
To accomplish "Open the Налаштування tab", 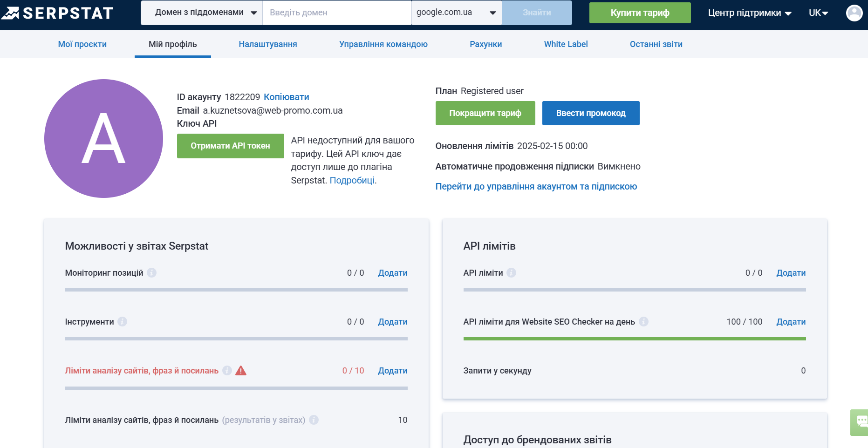I will click(x=268, y=44).
